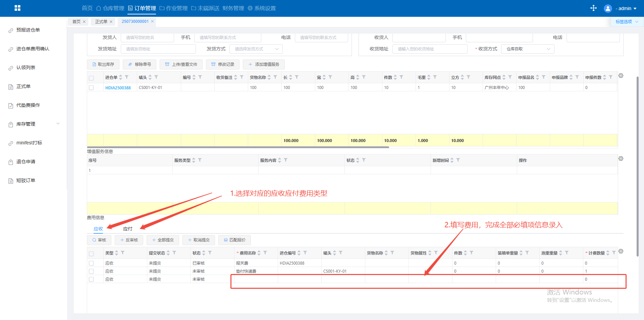This screenshot has height=320, width=644.
Task: Click the 匹配报价 button
Action: point(234,240)
